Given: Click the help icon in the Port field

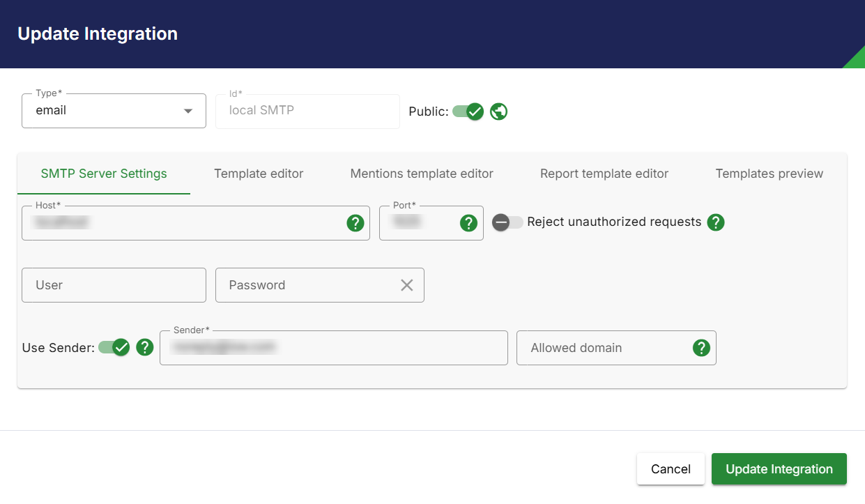Looking at the screenshot, I should 468,223.
